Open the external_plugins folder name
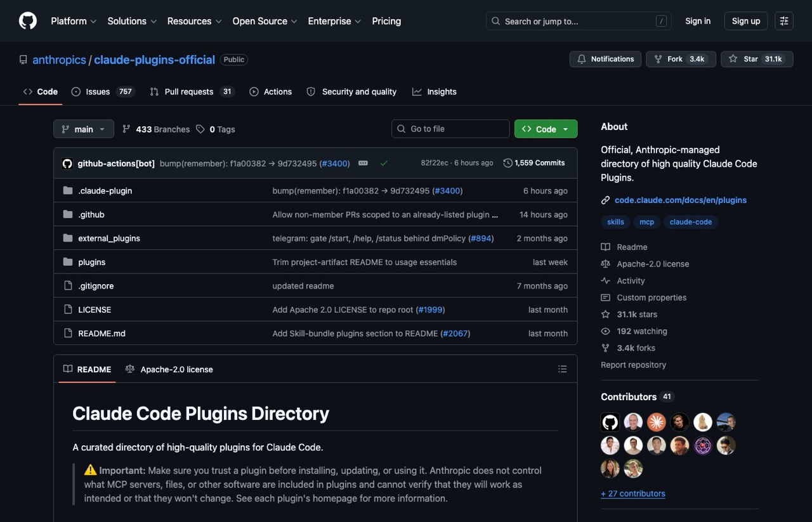Screen dimensions: 812x522 (x=109, y=238)
